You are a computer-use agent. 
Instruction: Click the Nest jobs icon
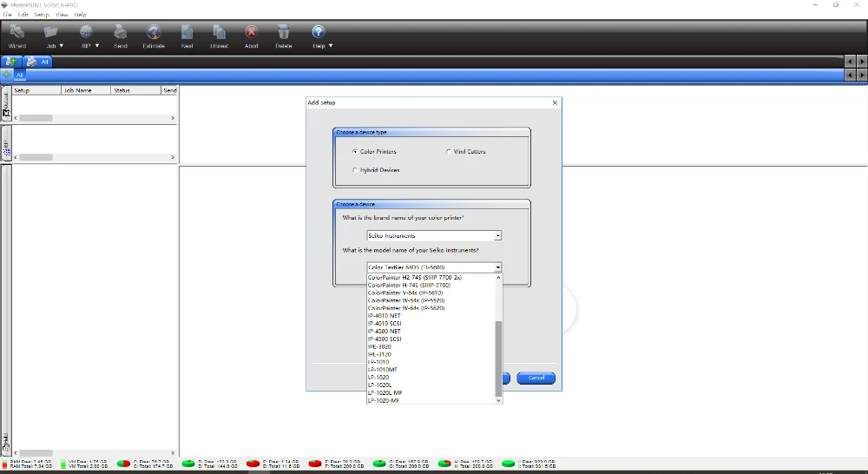pos(187,32)
